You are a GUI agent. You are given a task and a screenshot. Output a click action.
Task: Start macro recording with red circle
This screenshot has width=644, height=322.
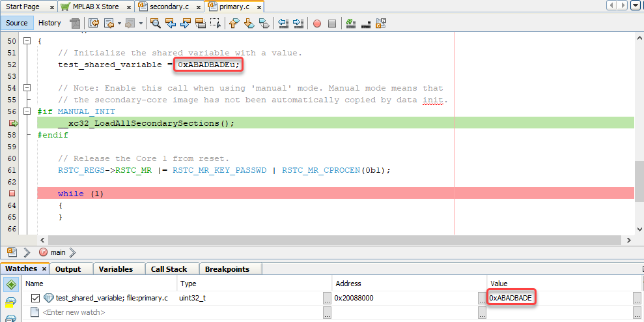coord(317,23)
